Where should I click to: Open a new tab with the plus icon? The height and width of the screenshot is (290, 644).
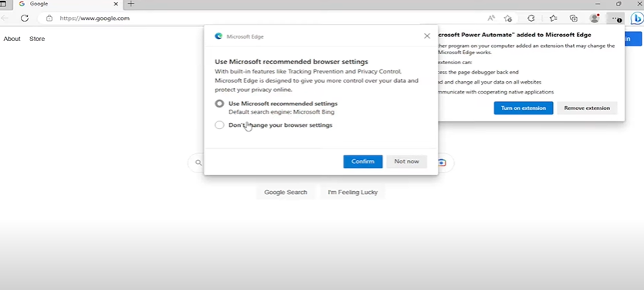(x=130, y=4)
